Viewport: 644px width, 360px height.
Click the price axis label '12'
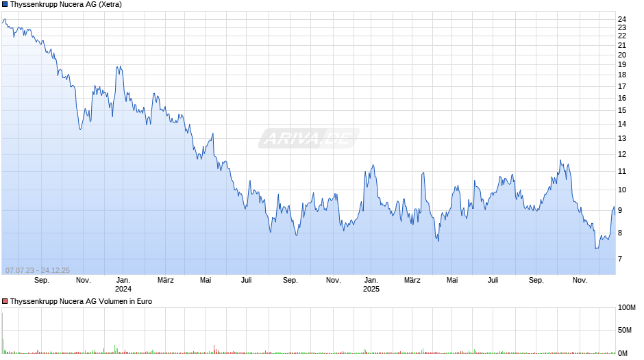tap(622, 155)
